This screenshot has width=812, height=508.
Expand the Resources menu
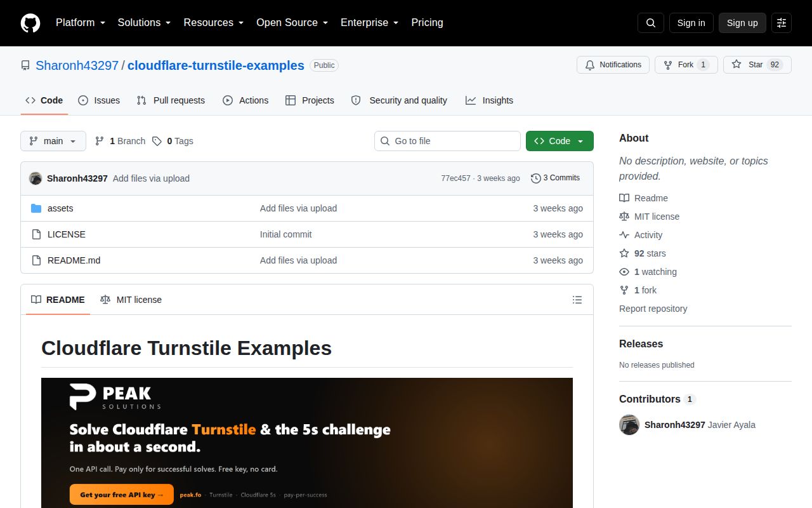(x=214, y=23)
